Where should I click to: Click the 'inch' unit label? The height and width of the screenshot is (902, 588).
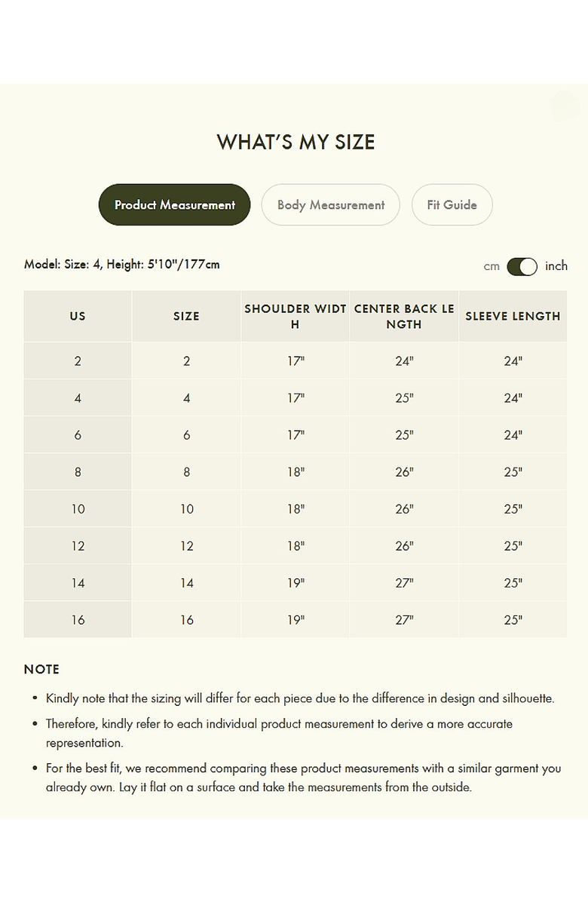[556, 266]
